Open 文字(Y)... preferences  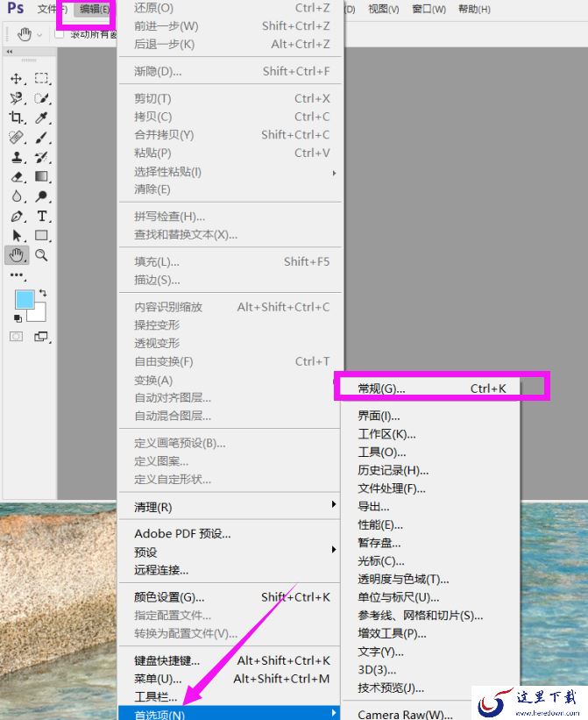tap(431, 652)
